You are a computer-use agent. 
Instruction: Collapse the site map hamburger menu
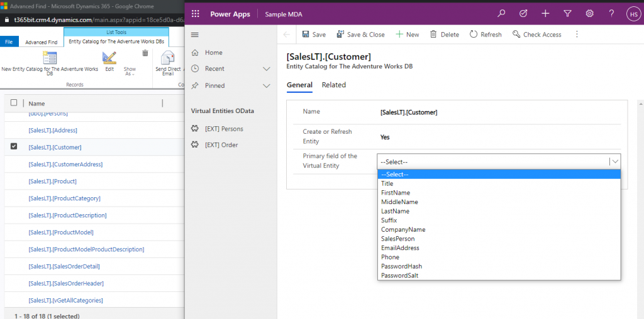click(195, 35)
